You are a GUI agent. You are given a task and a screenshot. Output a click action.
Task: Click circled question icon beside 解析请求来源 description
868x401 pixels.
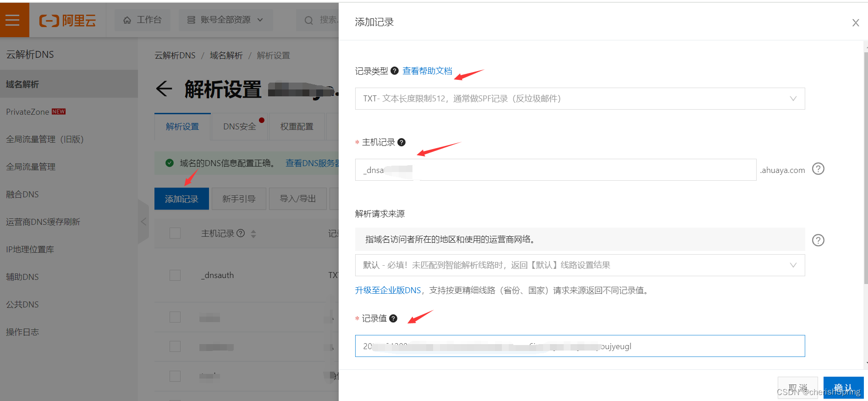818,240
